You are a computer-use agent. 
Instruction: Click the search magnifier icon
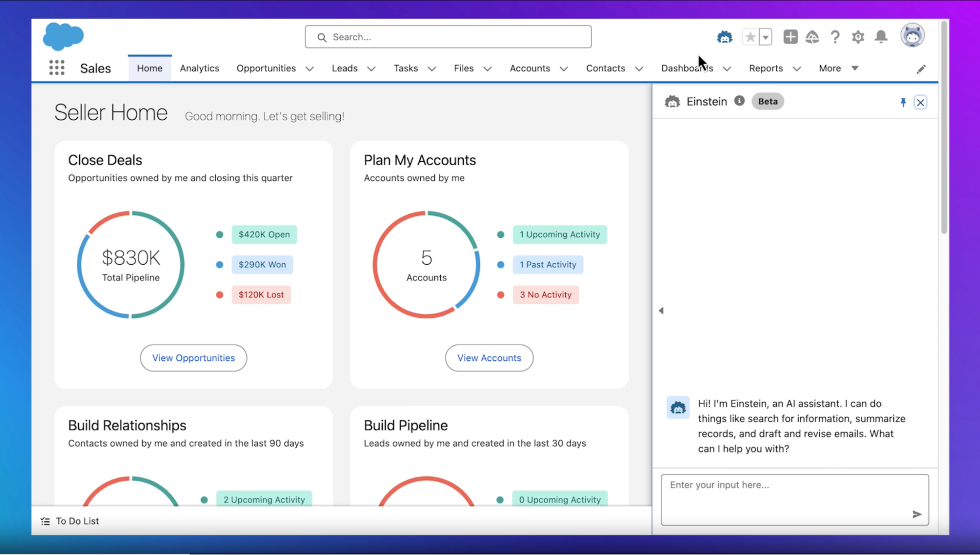[x=322, y=37]
